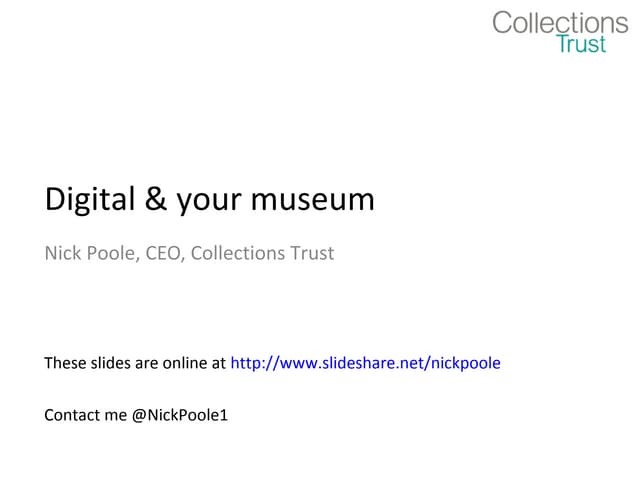The height and width of the screenshot is (480, 640).
Task: Select the "Nick Poole, CEO, Collections Trust" subtitle
Action: pyautogui.click(x=189, y=253)
